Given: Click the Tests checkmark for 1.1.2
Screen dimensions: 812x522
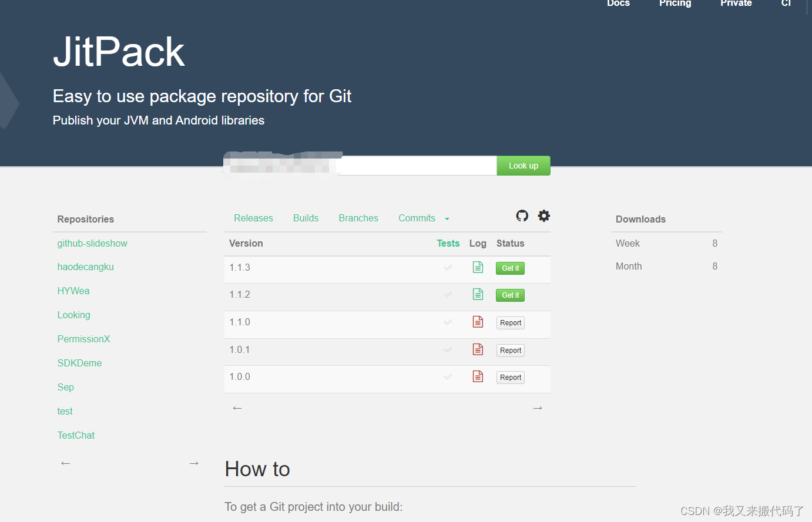Looking at the screenshot, I should 448,294.
